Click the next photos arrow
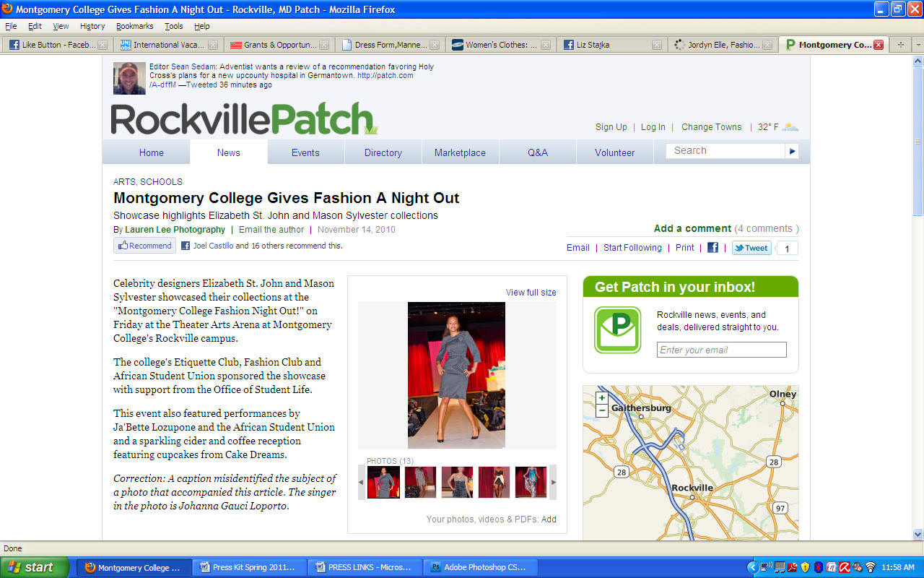924x578 pixels. (554, 482)
